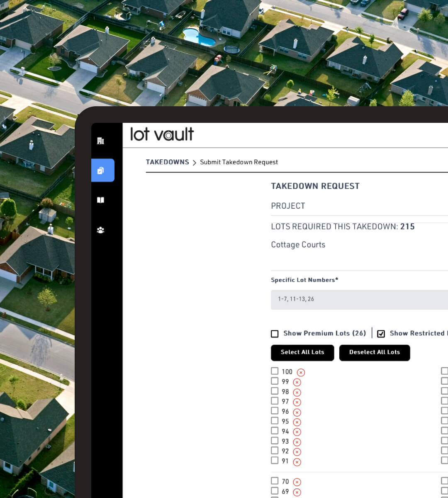Select the lot 97 checkbox
This screenshot has height=498, width=448.
click(x=275, y=401)
